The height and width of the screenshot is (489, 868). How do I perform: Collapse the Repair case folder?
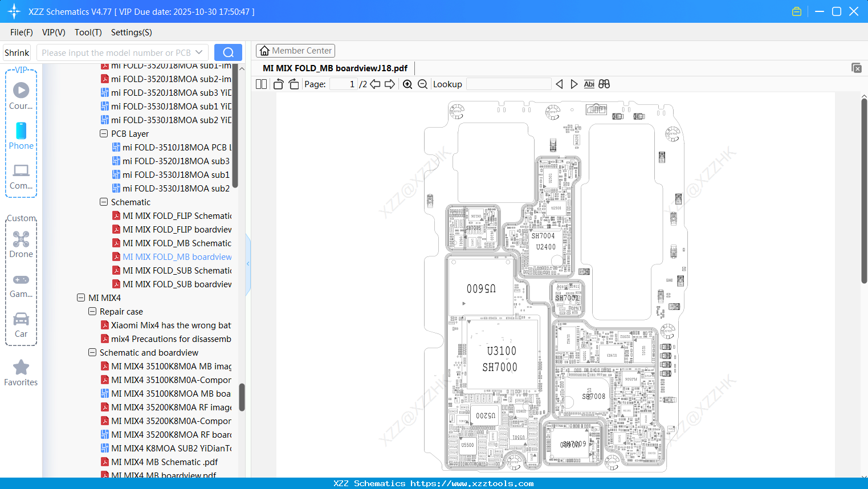click(x=92, y=311)
